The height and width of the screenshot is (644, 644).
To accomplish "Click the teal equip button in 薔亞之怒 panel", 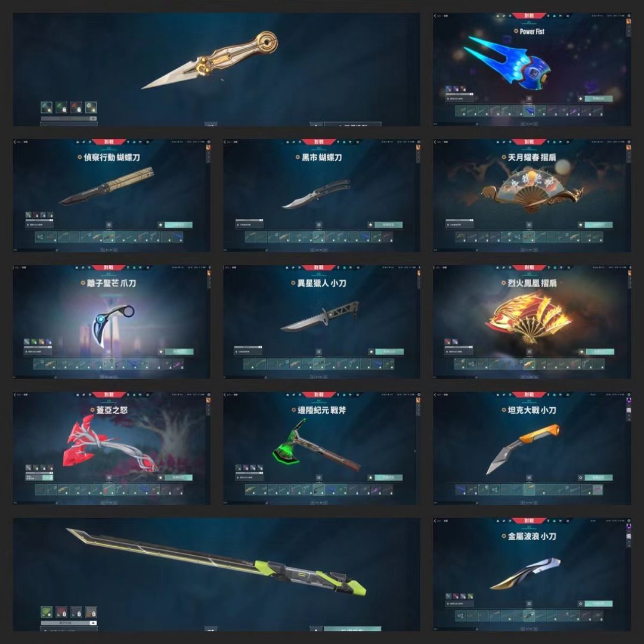I will coord(178,478).
